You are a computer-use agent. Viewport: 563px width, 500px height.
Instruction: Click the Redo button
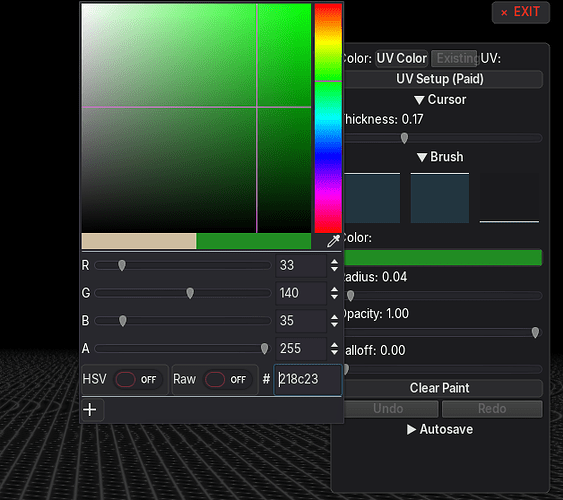(x=492, y=409)
